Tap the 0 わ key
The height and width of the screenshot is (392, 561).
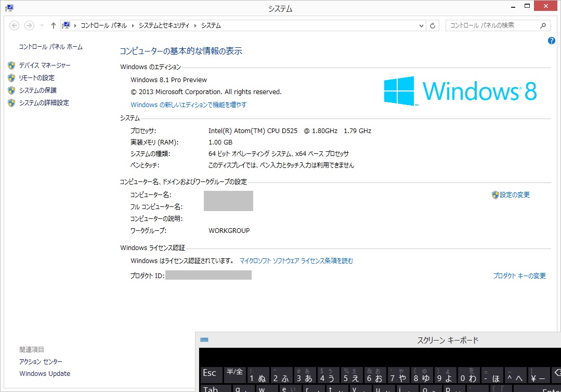[468, 375]
